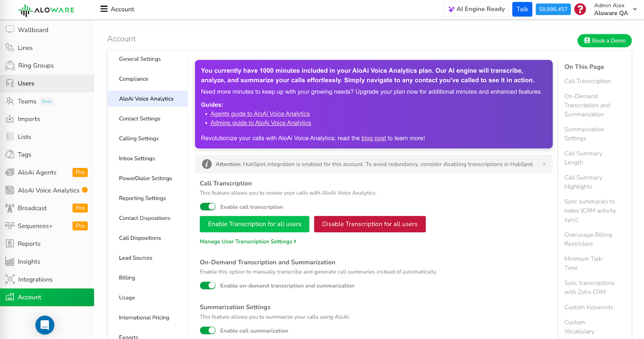This screenshot has width=644, height=339.
Task: Click the info icon in HubSpot attention notice
Action: (x=206, y=164)
